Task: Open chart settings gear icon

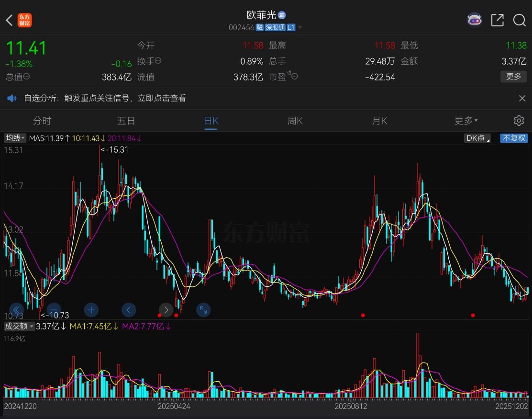Action: click(519, 121)
